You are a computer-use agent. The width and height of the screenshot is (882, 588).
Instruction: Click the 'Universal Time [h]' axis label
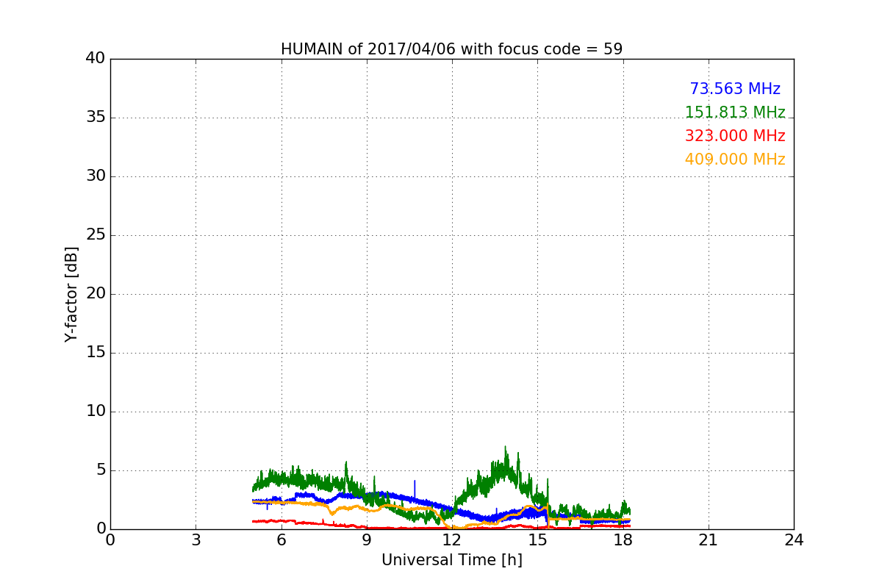(451, 560)
